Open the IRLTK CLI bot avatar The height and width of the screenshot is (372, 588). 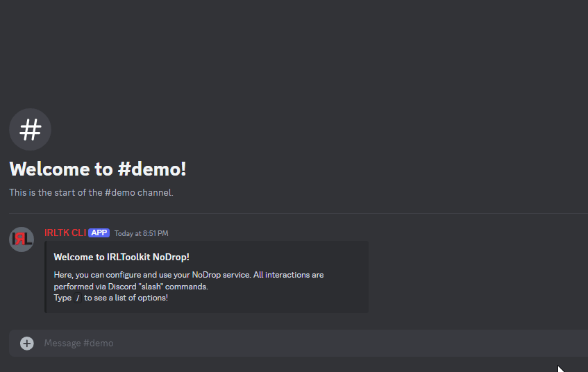tap(22, 239)
